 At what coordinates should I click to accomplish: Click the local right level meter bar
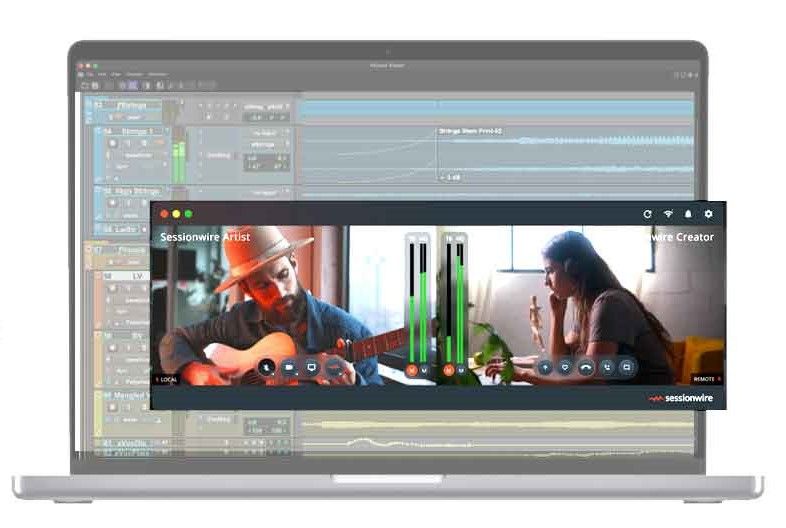(x=423, y=302)
